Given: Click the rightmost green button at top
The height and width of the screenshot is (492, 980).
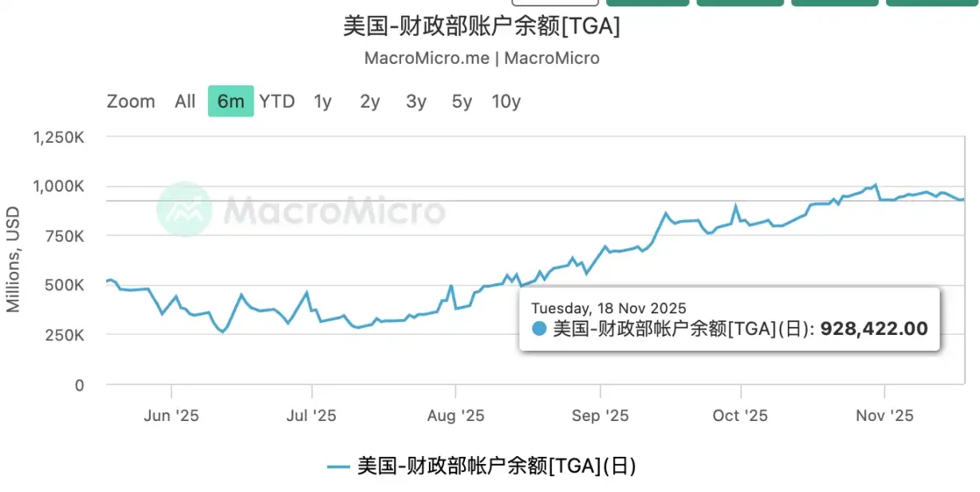Looking at the screenshot, I should (932, 2).
